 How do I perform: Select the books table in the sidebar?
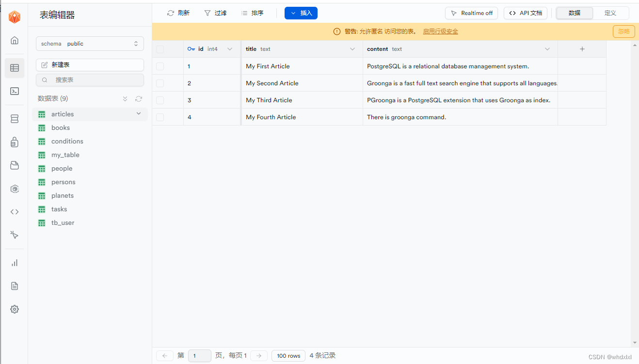click(60, 127)
